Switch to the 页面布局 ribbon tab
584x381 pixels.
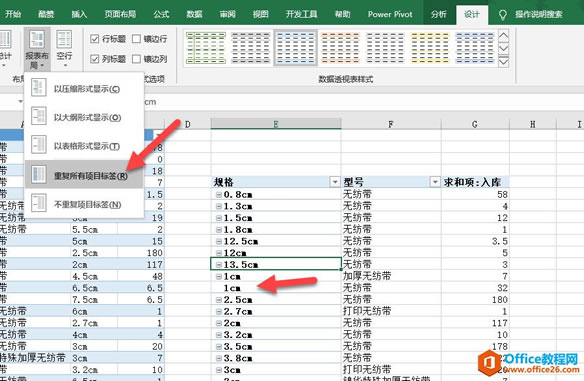pos(120,14)
